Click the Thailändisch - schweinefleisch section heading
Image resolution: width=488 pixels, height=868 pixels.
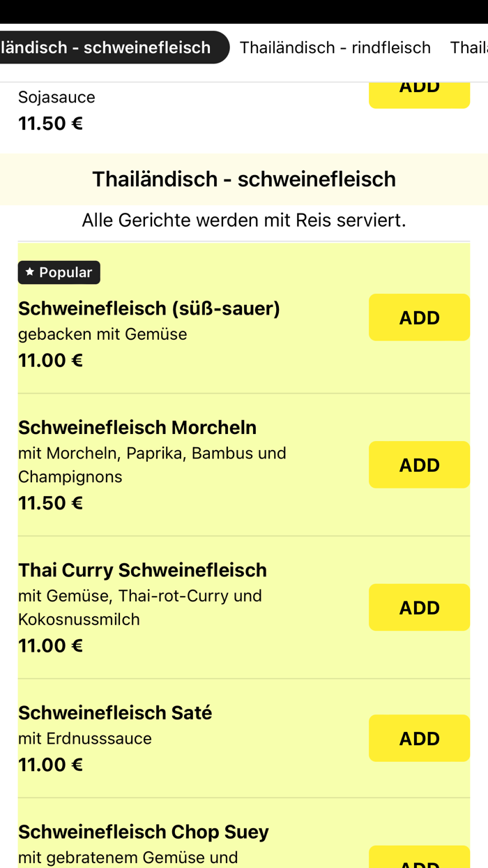click(x=244, y=179)
